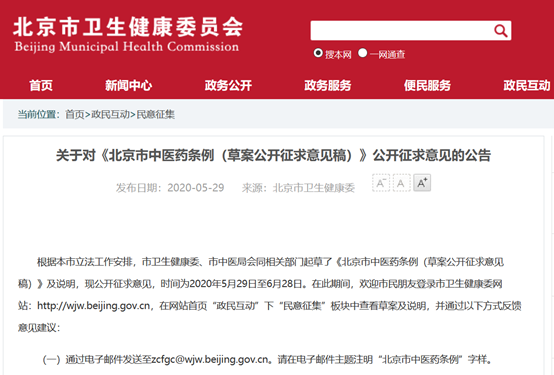Click the http://wjw.beijing.gov.cn URL text
Screen dimensions: 554x375
click(94, 306)
